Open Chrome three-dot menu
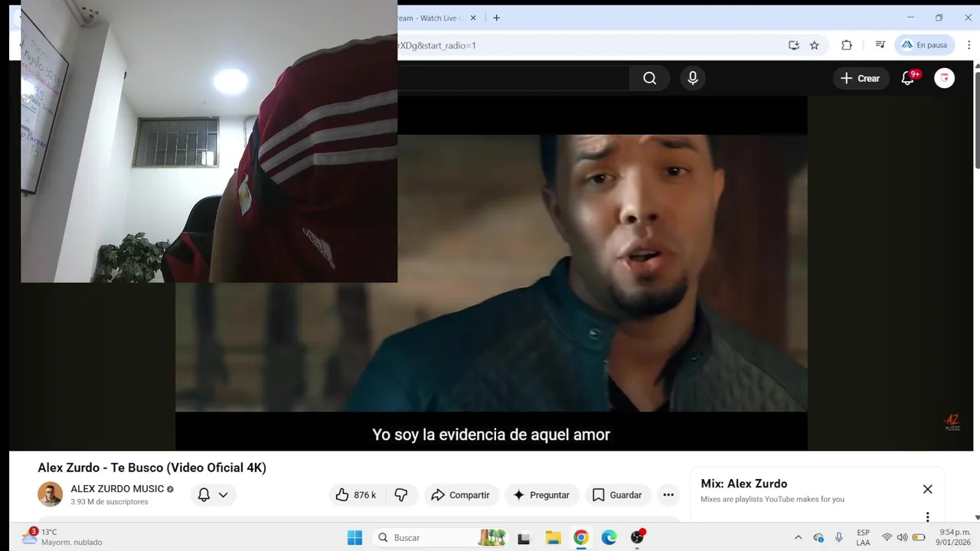The image size is (980, 551). click(x=969, y=45)
